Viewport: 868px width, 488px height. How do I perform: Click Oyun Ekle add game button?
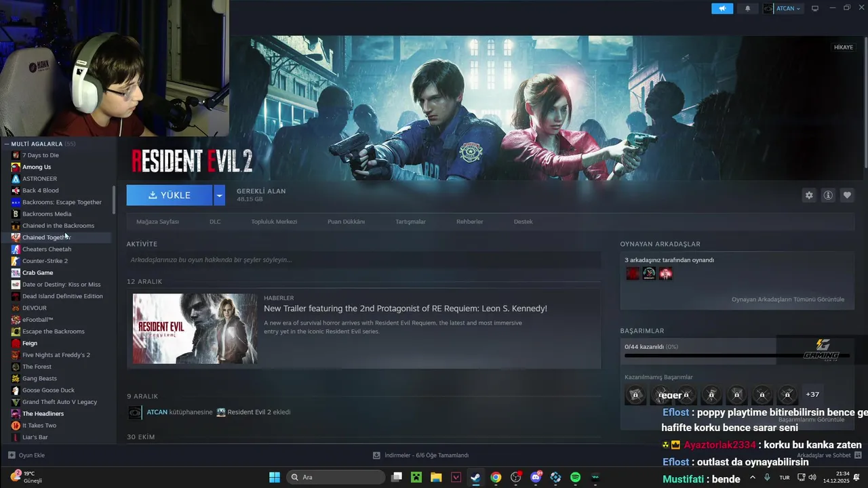pyautogui.click(x=26, y=455)
